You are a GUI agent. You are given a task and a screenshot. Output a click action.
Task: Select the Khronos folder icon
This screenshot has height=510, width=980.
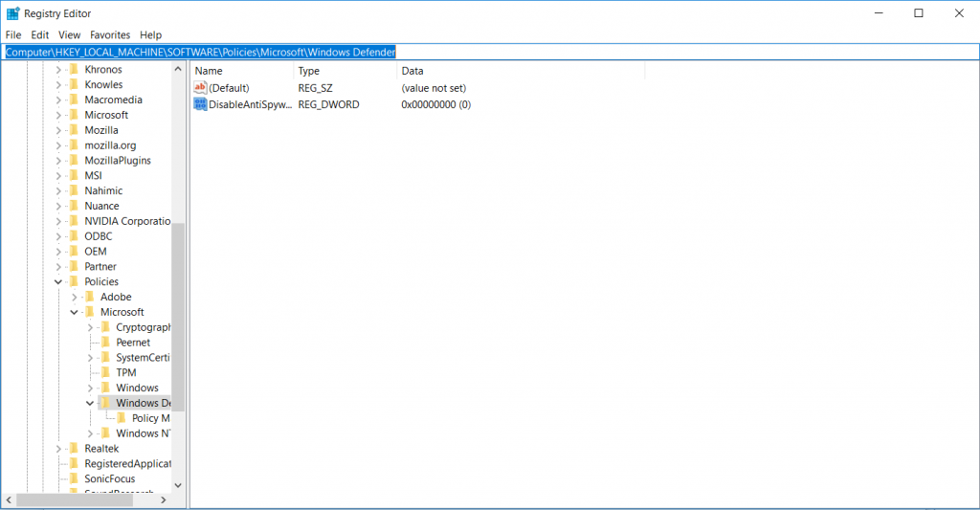click(x=74, y=70)
